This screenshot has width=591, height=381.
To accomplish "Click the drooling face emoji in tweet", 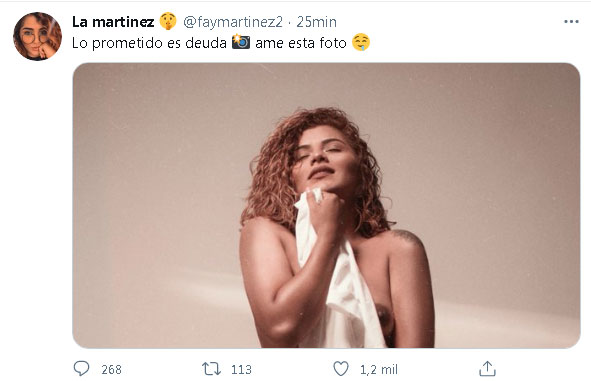I will click(x=361, y=42).
